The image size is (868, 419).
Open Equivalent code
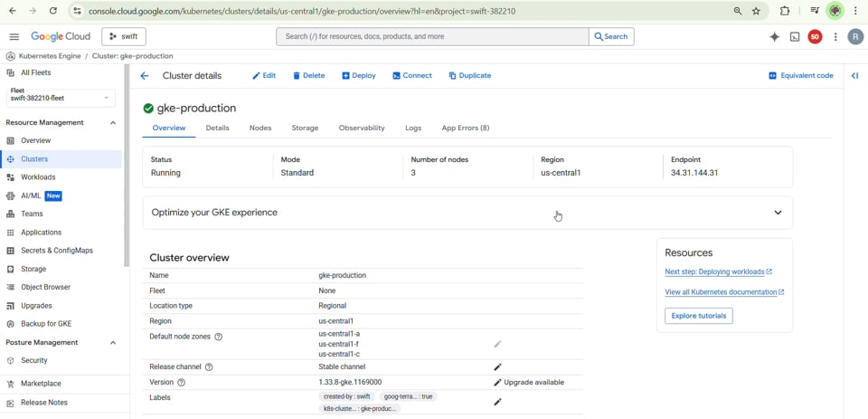pyautogui.click(x=801, y=76)
